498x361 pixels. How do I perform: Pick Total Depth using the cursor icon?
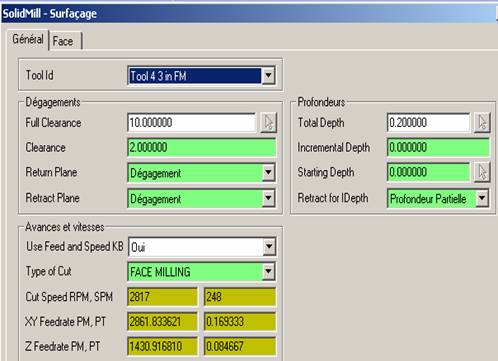[x=482, y=122]
